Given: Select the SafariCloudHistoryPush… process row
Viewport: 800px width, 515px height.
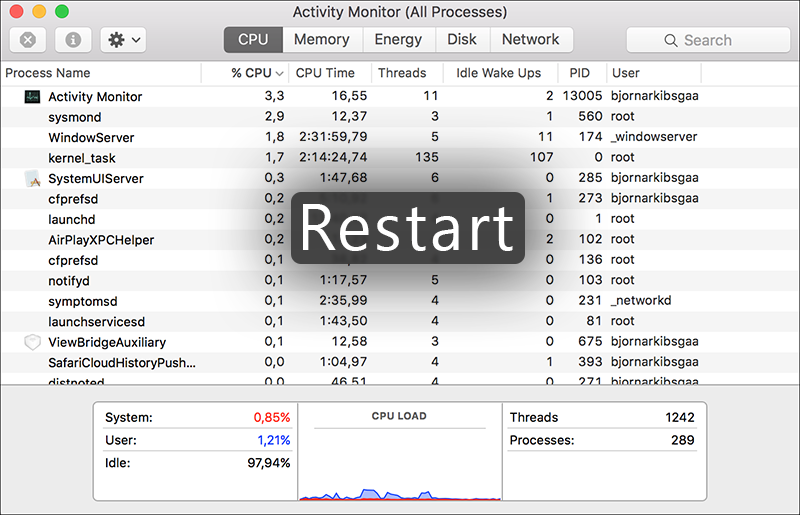Looking at the screenshot, I should [x=400, y=362].
